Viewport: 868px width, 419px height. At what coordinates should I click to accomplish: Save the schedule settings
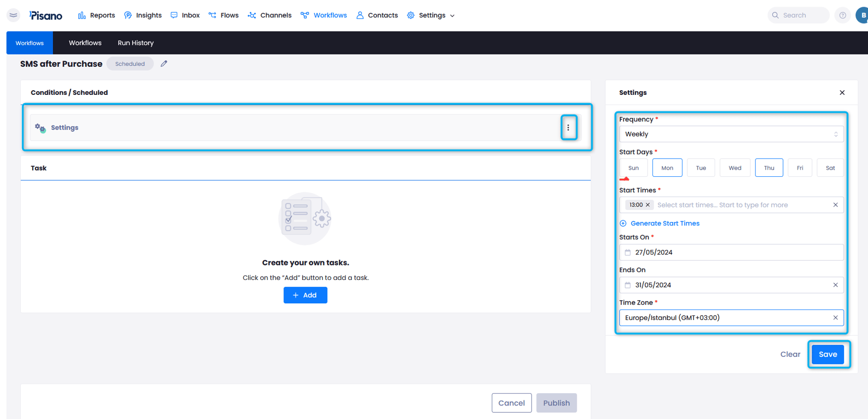tap(828, 354)
